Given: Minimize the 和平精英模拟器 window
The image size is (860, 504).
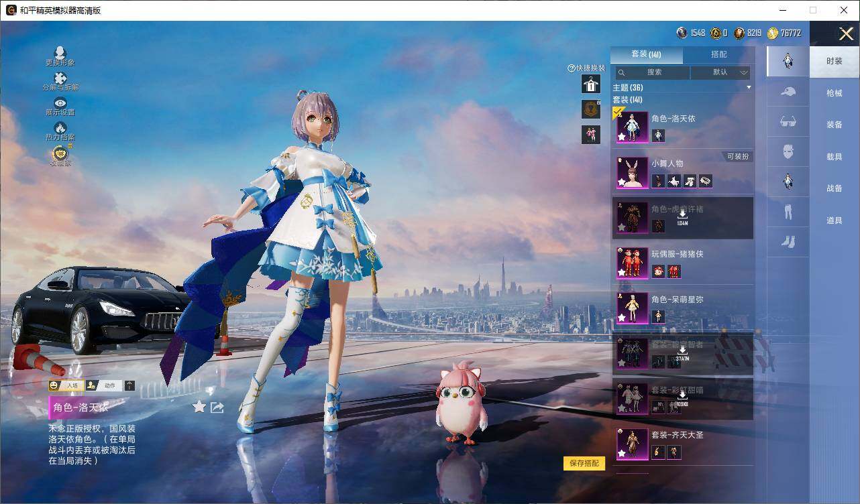Looking at the screenshot, I should [784, 10].
